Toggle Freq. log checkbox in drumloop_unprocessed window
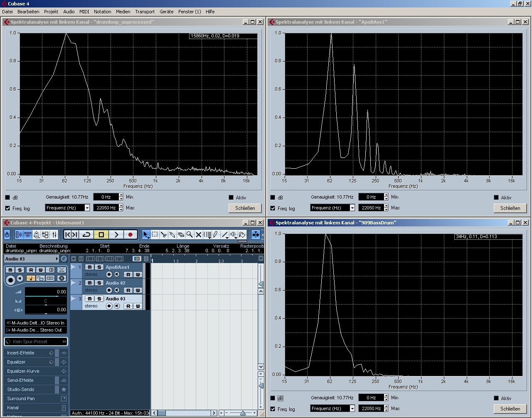This screenshot has height=418, width=532. tap(7, 208)
